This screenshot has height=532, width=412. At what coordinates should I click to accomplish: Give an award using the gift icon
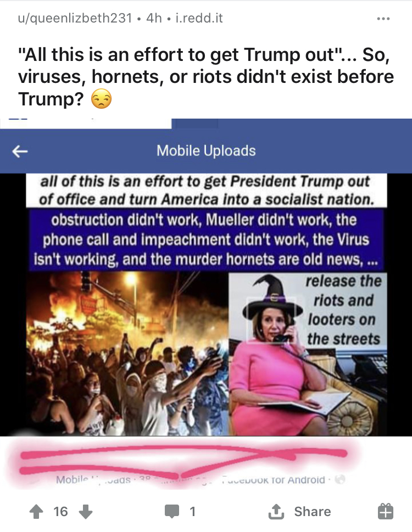click(x=385, y=511)
